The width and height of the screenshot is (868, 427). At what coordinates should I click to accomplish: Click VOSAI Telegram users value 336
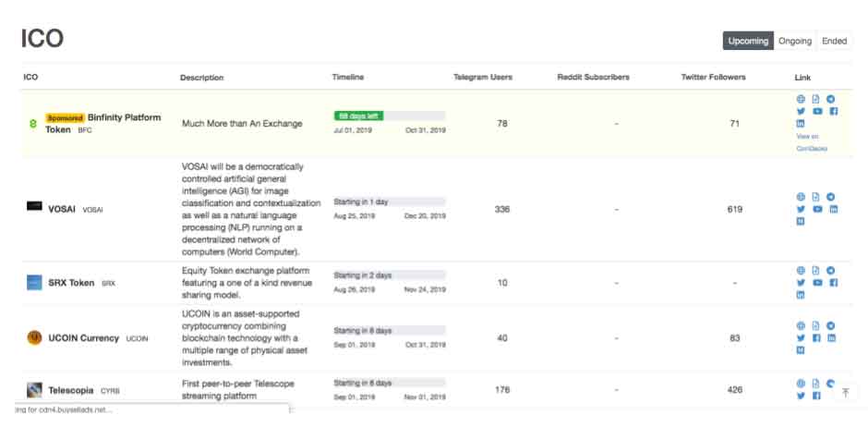[x=502, y=210]
